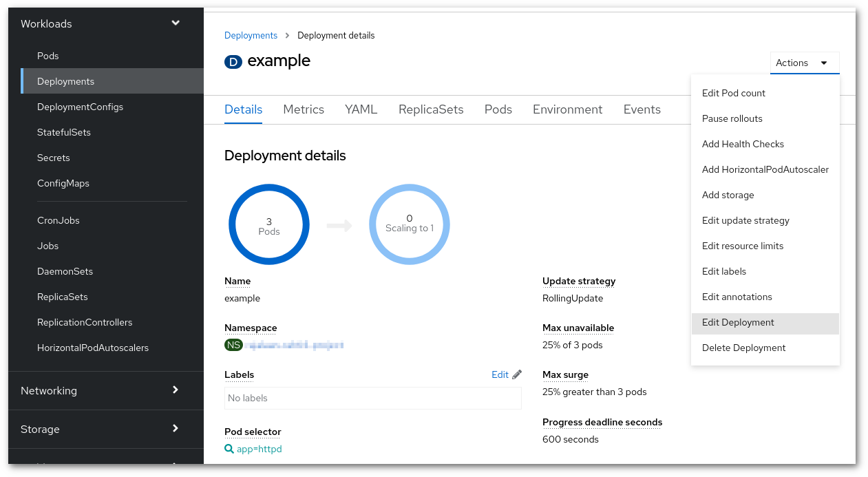The width and height of the screenshot is (868, 477).
Task: Switch to the Metrics tab
Action: 304,109
